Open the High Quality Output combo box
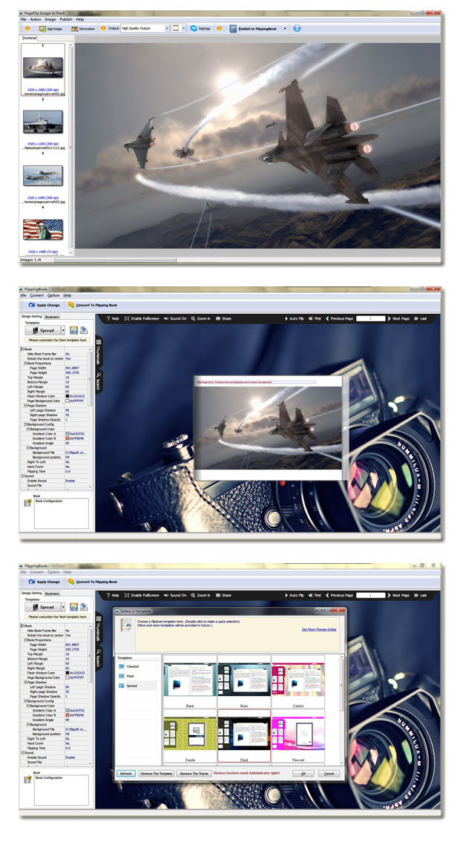This screenshot has height=868, width=460. tap(145, 28)
